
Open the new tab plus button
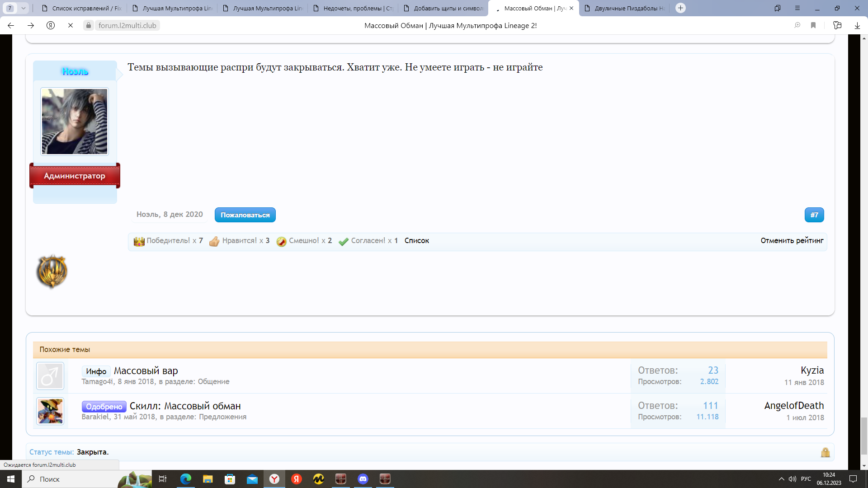(x=680, y=8)
